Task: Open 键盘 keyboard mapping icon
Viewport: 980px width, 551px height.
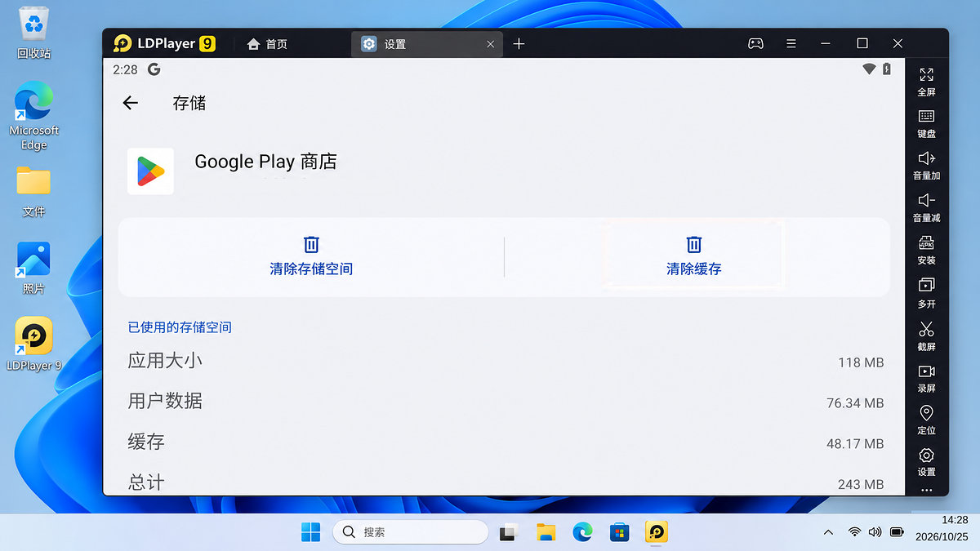Action: [x=926, y=124]
